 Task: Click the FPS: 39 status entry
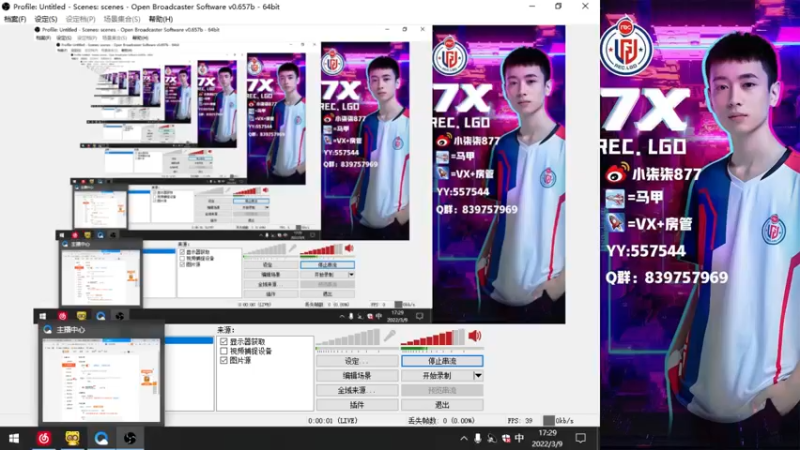click(x=520, y=421)
